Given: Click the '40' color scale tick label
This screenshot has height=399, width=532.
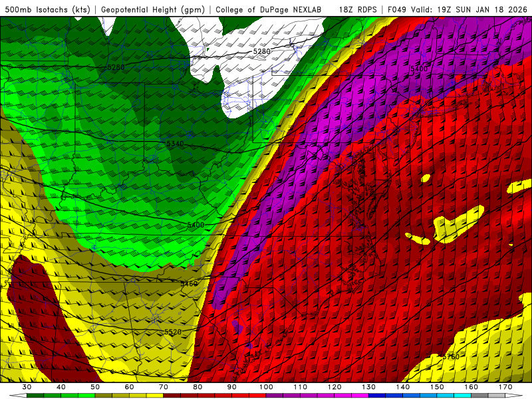Looking at the screenshot, I should click(61, 387).
